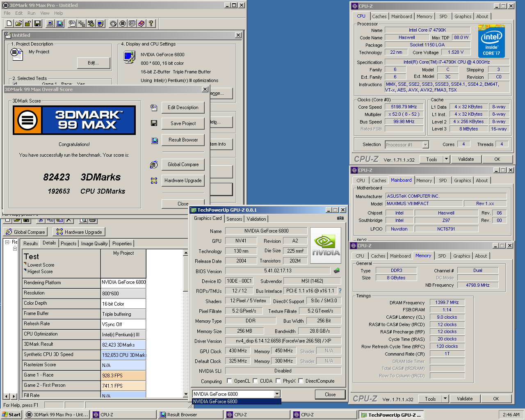Click Hardware Upgrade button in Result Browser toolbar
The width and height of the screenshot is (525, 420).
pyautogui.click(x=79, y=232)
